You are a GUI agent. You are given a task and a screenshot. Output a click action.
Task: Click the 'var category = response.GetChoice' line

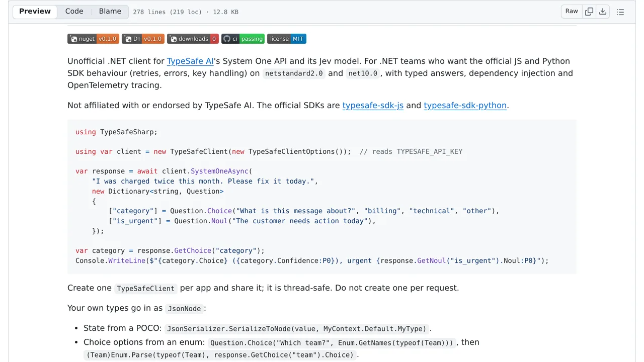[x=170, y=250]
